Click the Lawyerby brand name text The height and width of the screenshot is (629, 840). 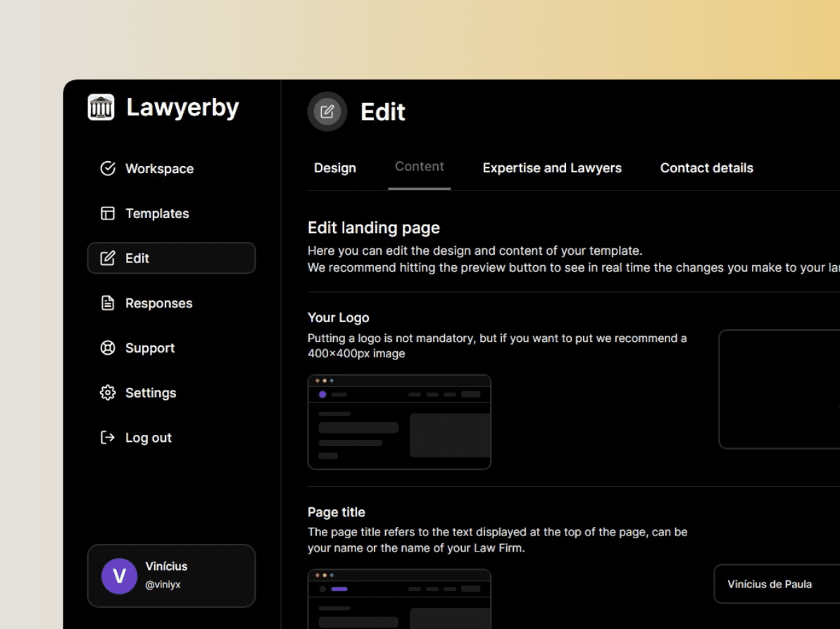point(182,108)
